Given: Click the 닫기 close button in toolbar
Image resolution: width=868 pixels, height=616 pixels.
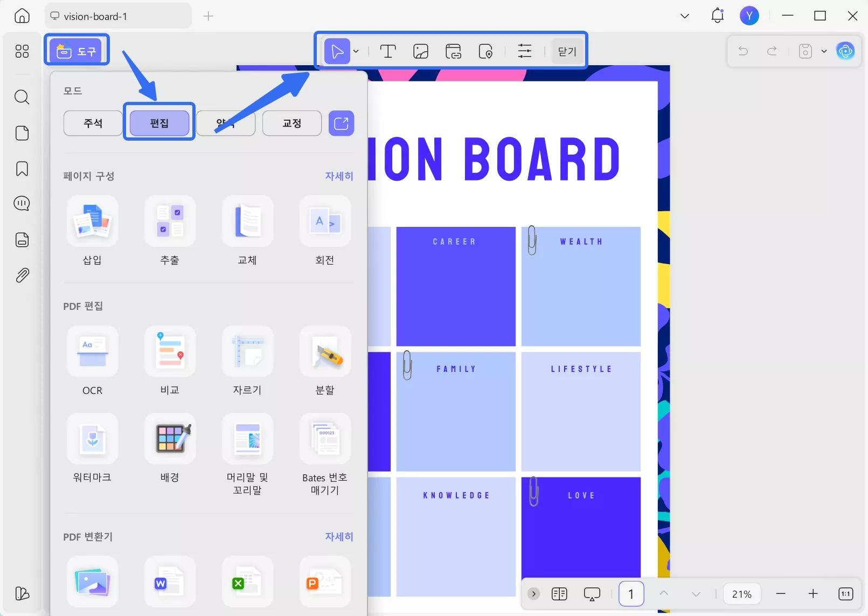Looking at the screenshot, I should point(567,51).
